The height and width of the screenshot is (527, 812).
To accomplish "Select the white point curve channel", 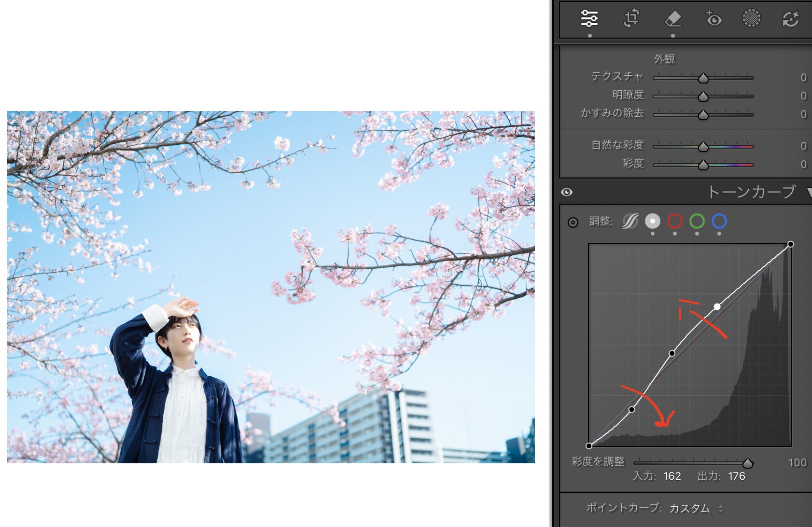I will (x=652, y=222).
